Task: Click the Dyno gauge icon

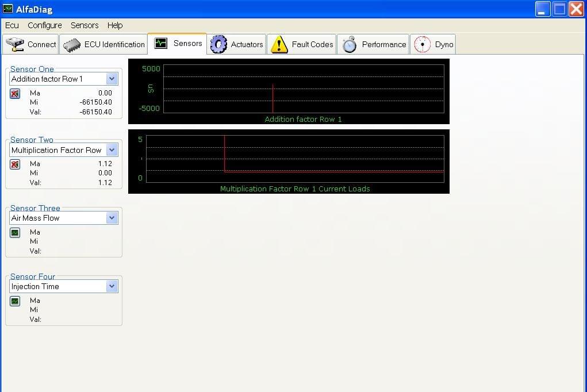Action: [422, 44]
